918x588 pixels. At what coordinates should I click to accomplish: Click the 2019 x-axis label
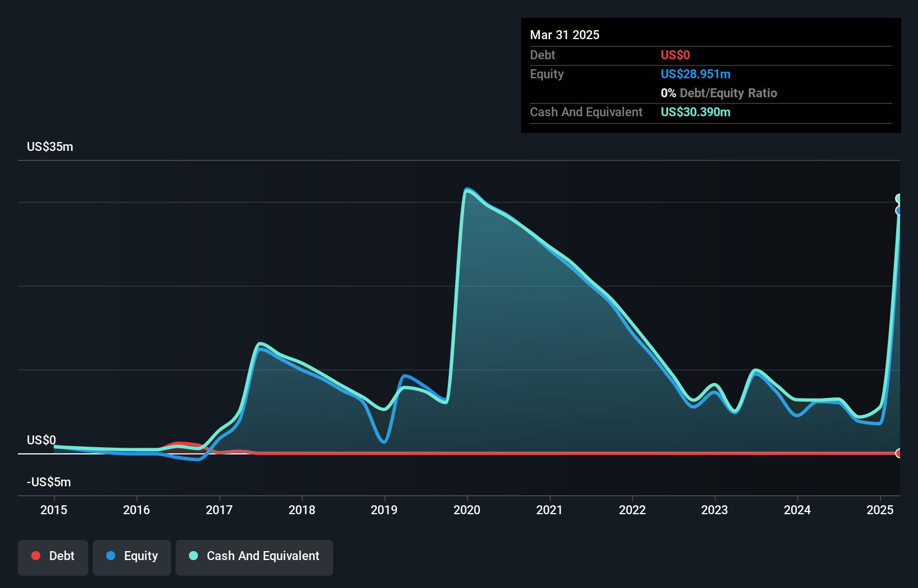pyautogui.click(x=384, y=510)
